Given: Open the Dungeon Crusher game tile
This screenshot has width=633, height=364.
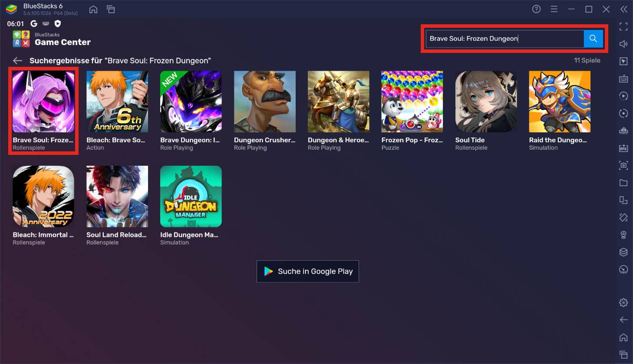Looking at the screenshot, I should point(265,102).
